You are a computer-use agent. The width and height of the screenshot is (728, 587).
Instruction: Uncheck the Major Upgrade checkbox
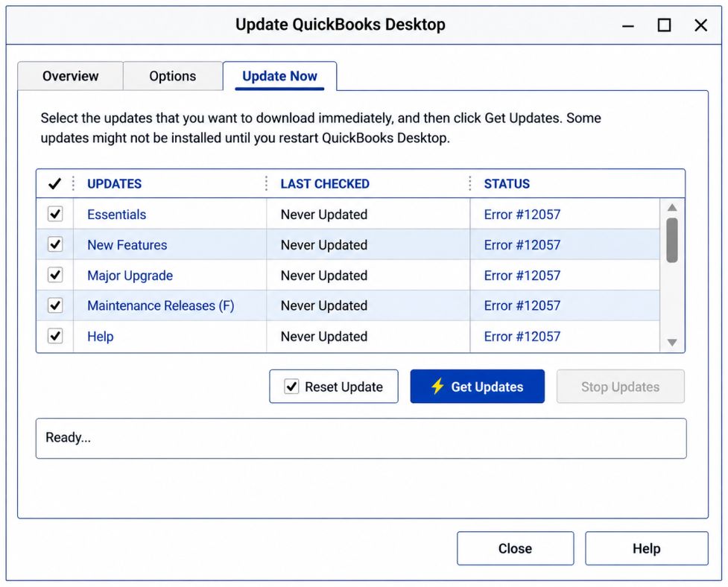tap(55, 275)
